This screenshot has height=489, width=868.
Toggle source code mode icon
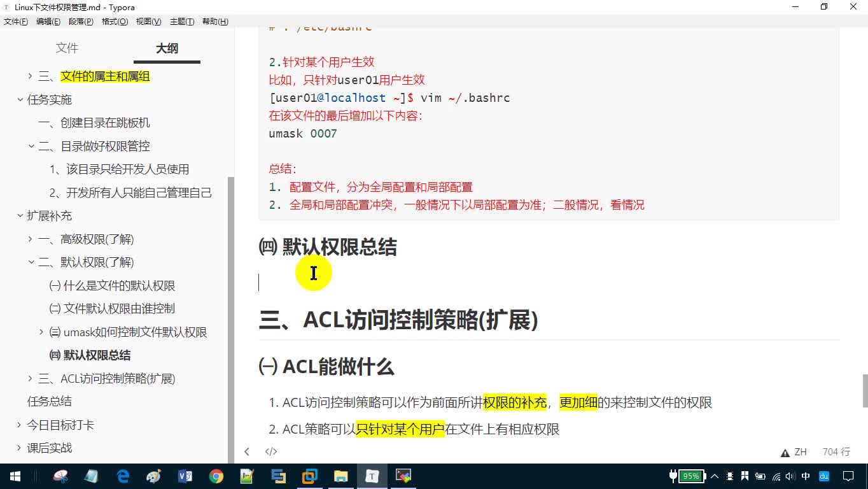click(271, 451)
